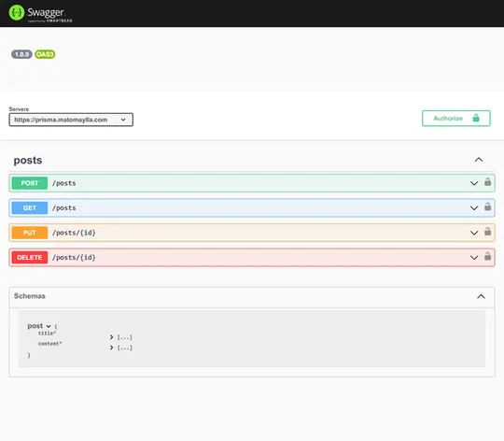
Task: Click the Swagger logo icon
Action: pos(17,13)
